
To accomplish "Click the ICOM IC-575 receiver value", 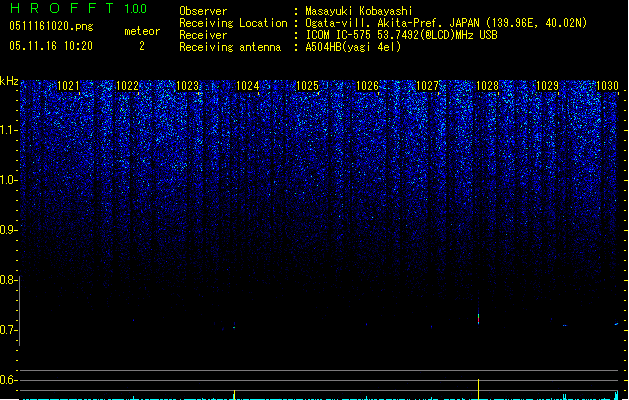I will click(401, 35).
